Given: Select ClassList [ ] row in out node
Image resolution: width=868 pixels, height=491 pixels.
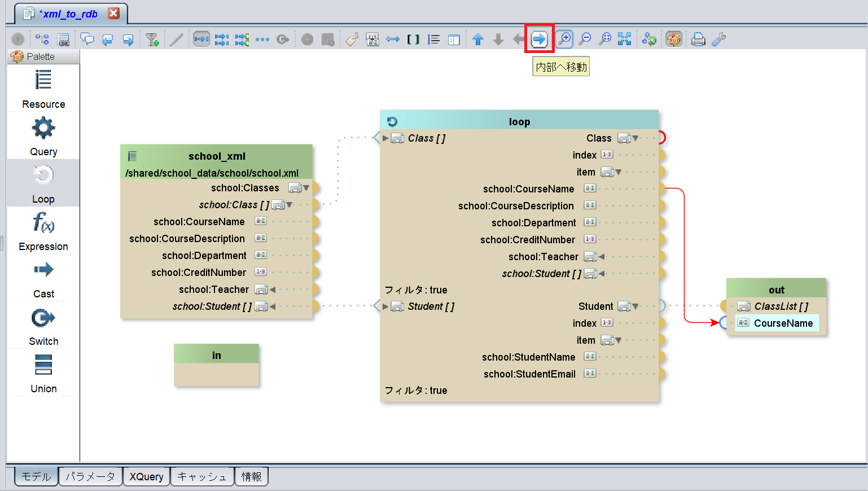Looking at the screenshot, I should [777, 306].
